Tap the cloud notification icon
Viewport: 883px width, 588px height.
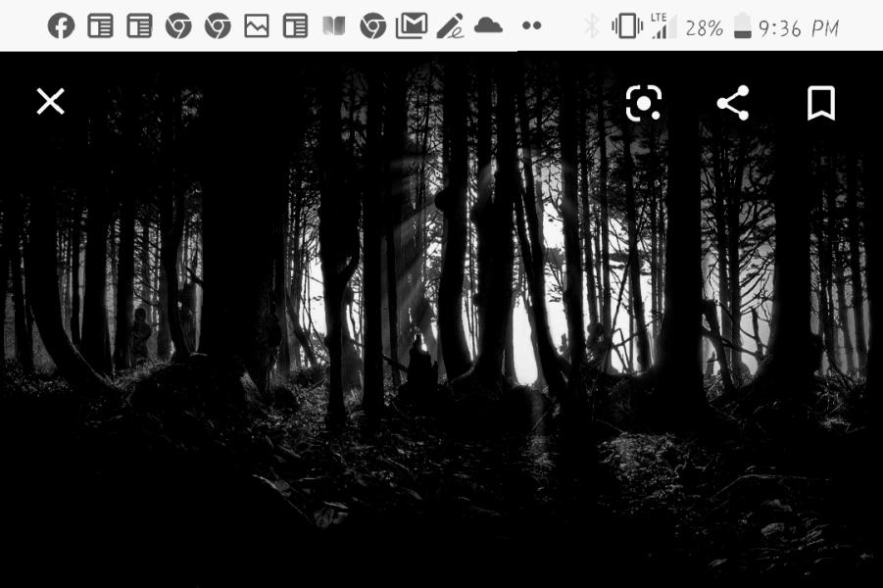488,26
